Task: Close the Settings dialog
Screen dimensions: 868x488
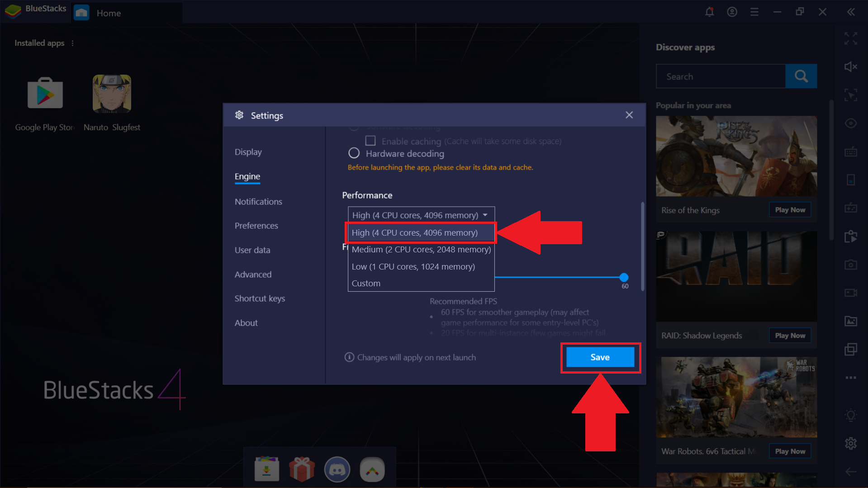Action: 629,115
